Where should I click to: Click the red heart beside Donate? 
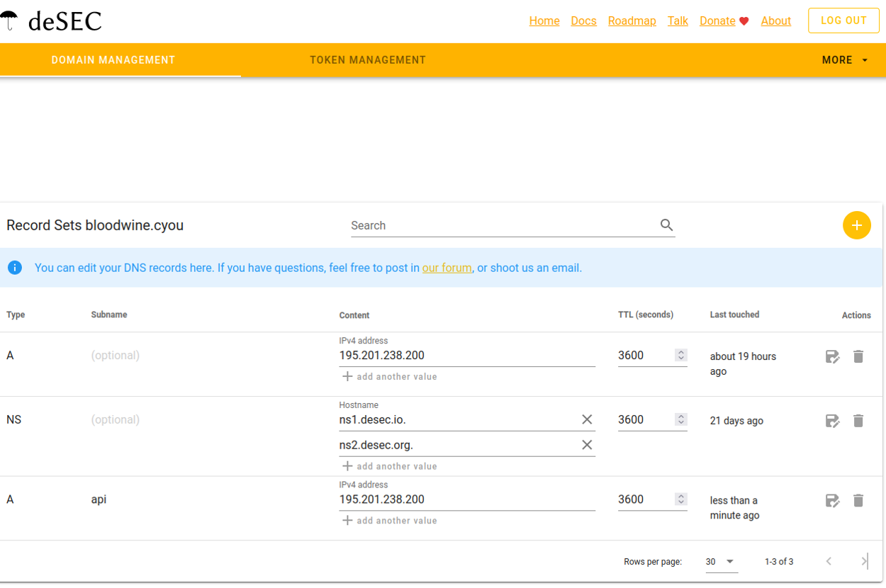point(744,21)
